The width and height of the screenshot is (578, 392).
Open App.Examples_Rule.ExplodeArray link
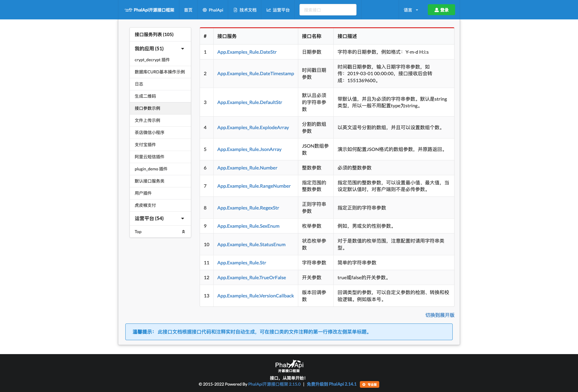point(253,127)
